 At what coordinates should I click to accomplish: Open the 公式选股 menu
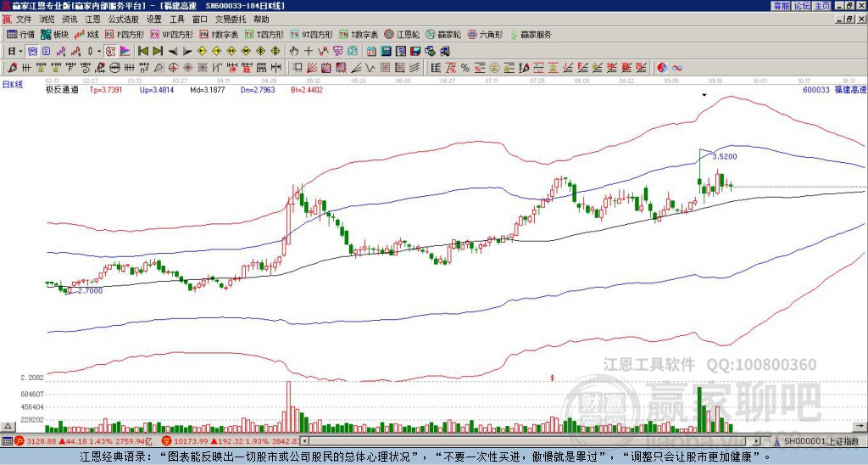click(124, 20)
